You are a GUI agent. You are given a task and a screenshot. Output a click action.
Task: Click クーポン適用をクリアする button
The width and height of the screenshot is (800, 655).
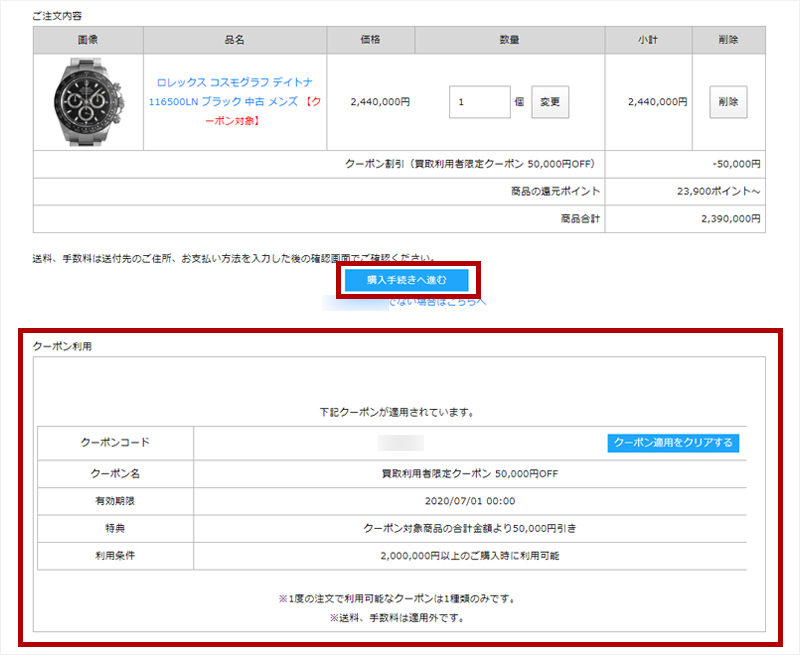point(673,443)
